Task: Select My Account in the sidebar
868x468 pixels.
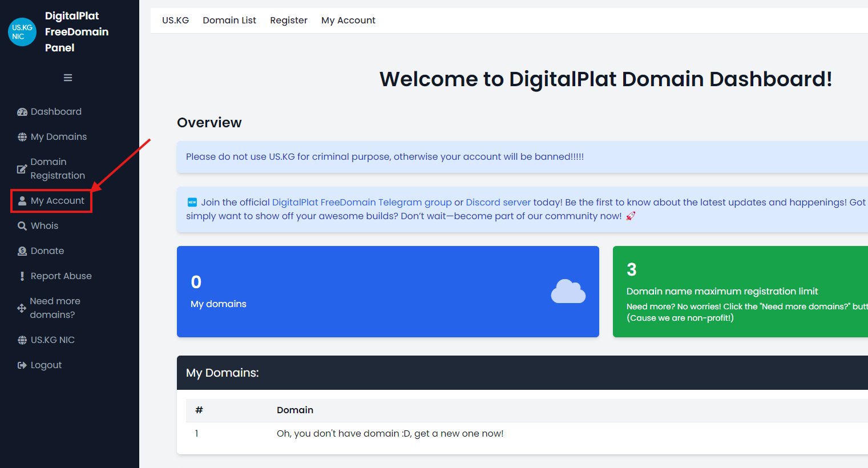Action: (x=57, y=201)
